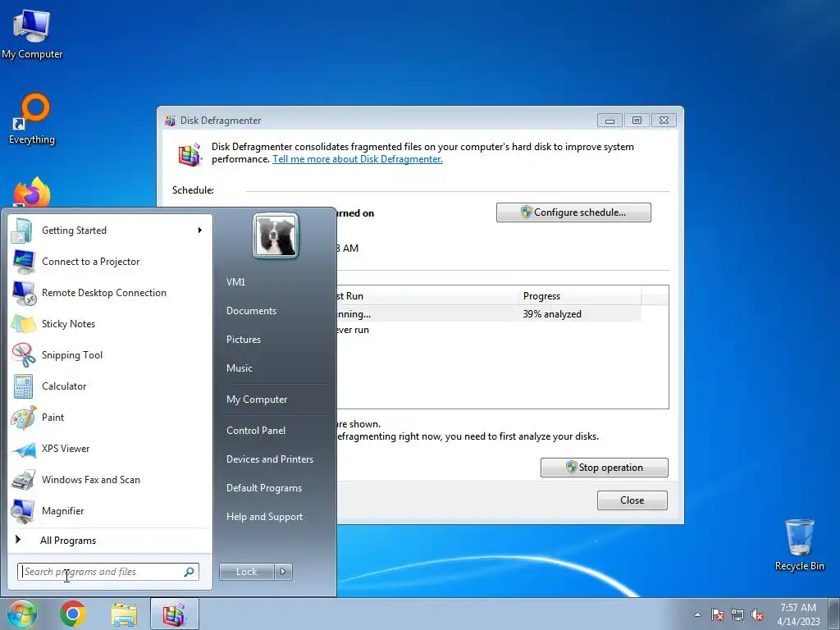The image size is (840, 630).
Task: Open Pictures from Start menu
Action: coord(244,339)
